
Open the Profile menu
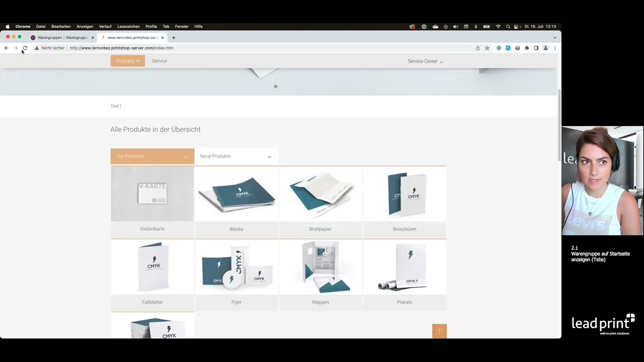[x=151, y=27]
